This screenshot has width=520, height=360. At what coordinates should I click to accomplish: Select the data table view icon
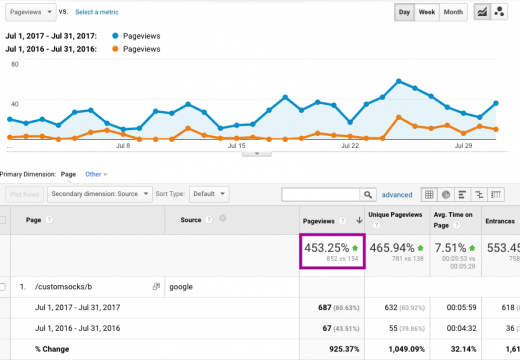(429, 194)
